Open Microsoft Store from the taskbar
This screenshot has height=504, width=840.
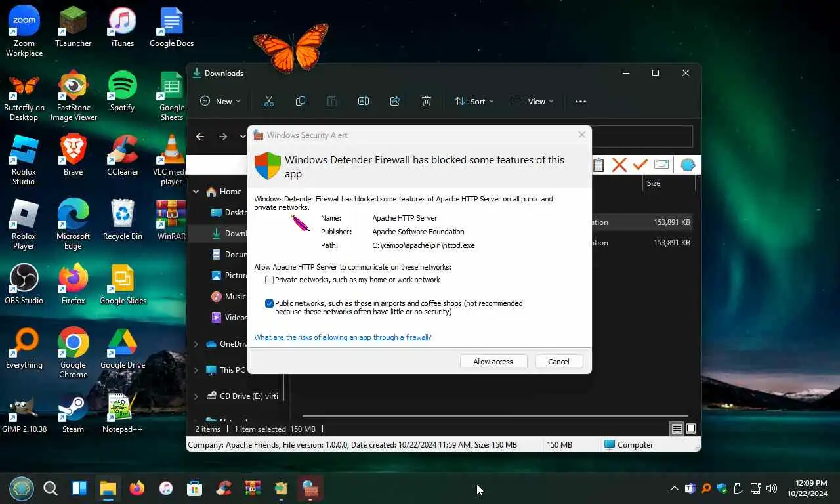point(194,488)
